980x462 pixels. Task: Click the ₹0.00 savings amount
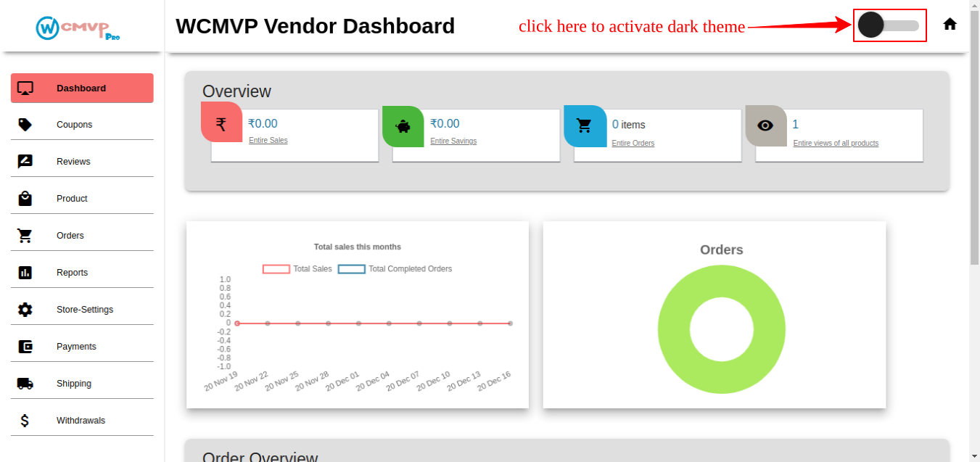click(x=445, y=124)
